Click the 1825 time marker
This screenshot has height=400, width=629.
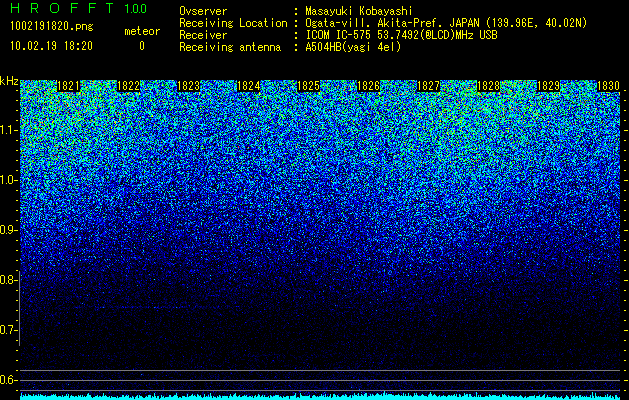(x=308, y=86)
